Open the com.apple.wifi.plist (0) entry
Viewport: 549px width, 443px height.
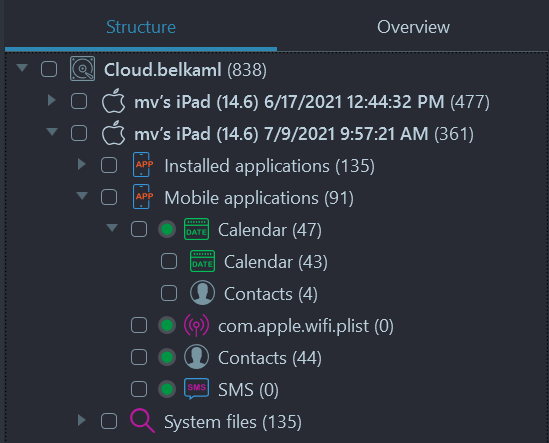[306, 326]
